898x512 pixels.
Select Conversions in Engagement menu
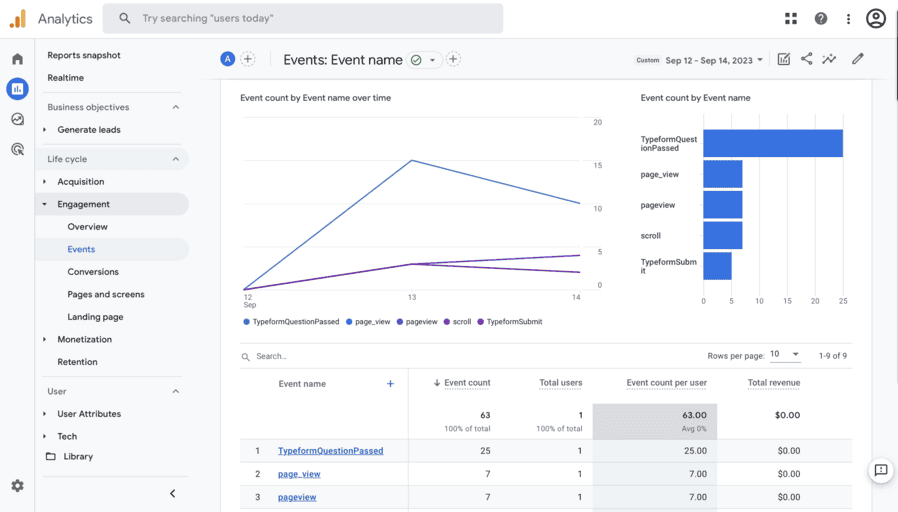[x=93, y=272]
